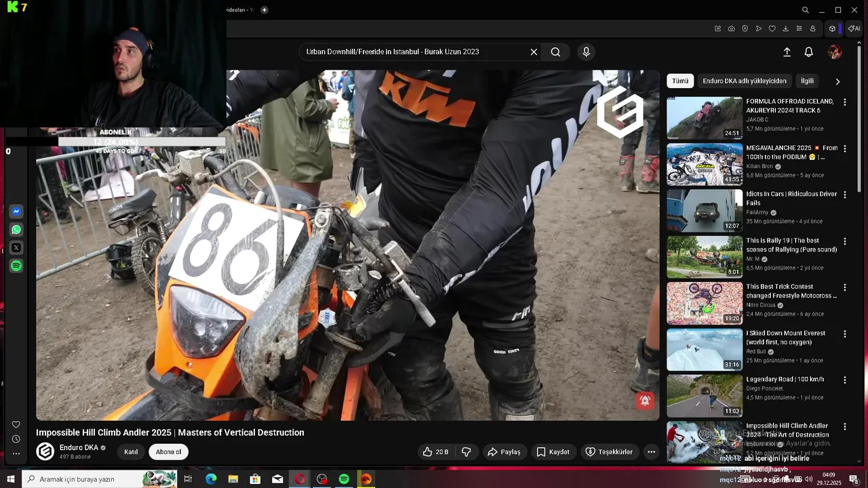Click the YouTube search magnifier button
Viewport: 868px width, 488px height.
point(555,52)
